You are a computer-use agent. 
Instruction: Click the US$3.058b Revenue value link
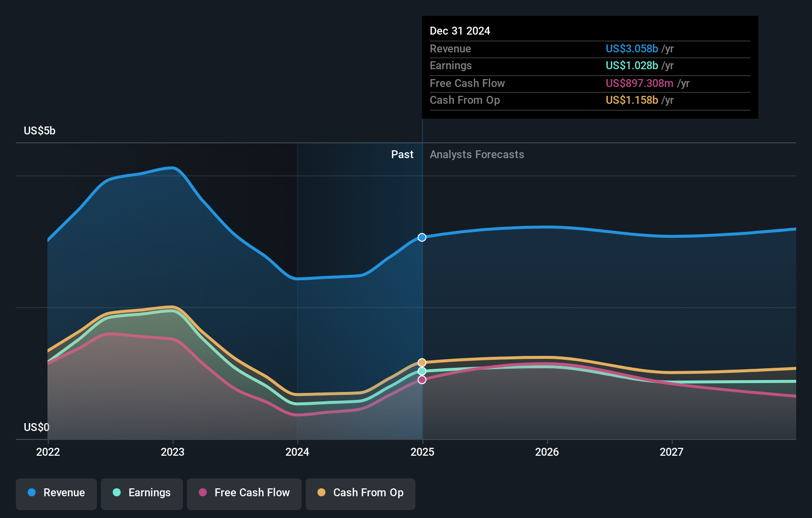[x=631, y=48]
